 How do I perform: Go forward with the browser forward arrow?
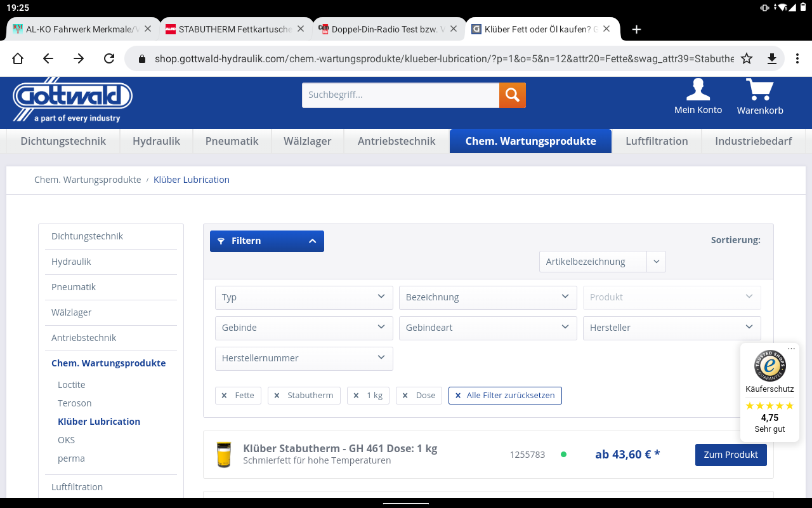pos(79,58)
